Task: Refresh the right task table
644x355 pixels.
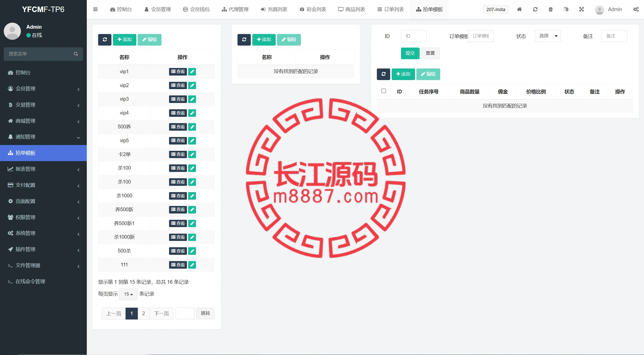Action: [x=383, y=74]
